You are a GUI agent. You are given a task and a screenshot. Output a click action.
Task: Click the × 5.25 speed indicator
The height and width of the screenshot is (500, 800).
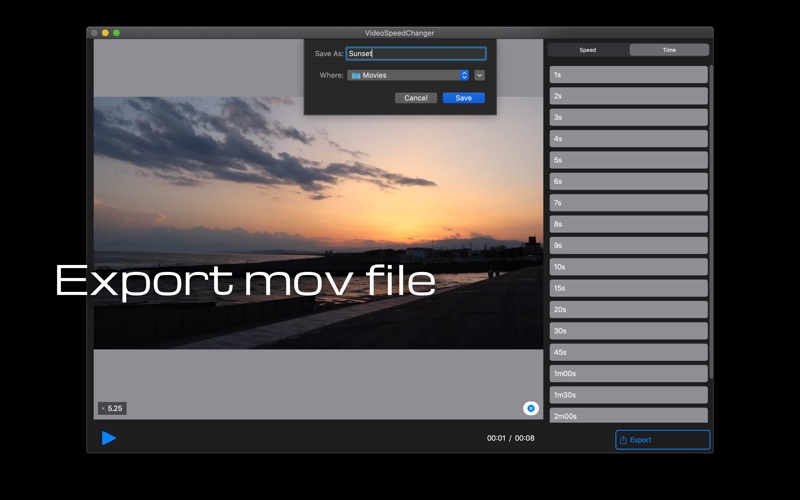pyautogui.click(x=112, y=408)
